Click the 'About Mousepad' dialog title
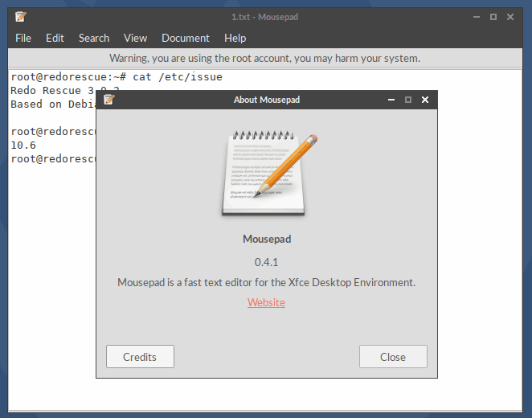Screen dimensions: 532x418 click(267, 100)
